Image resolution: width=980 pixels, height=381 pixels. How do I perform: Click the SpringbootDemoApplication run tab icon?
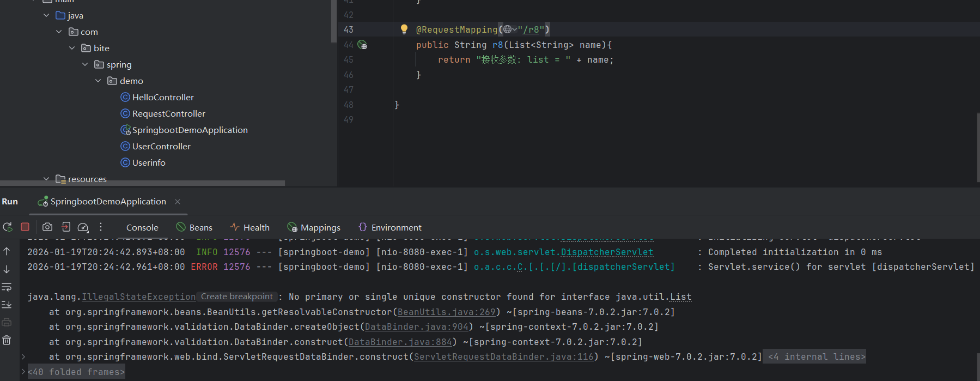pos(42,202)
